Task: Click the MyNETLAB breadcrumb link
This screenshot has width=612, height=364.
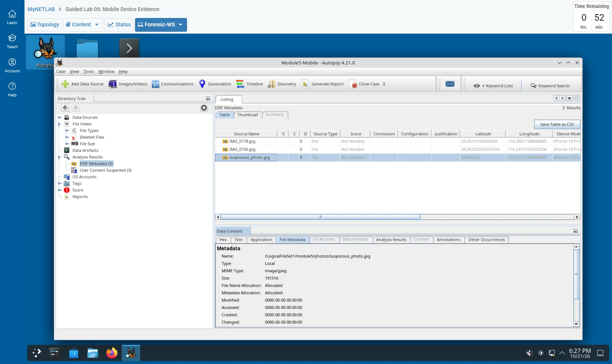Action: pos(41,9)
